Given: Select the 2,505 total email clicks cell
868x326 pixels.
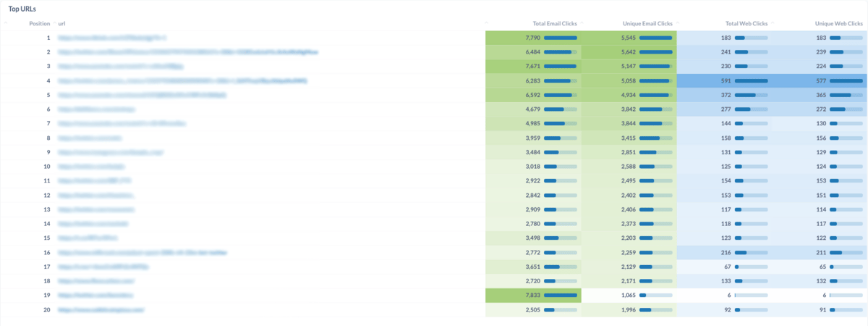Looking at the screenshot, I should [532, 309].
